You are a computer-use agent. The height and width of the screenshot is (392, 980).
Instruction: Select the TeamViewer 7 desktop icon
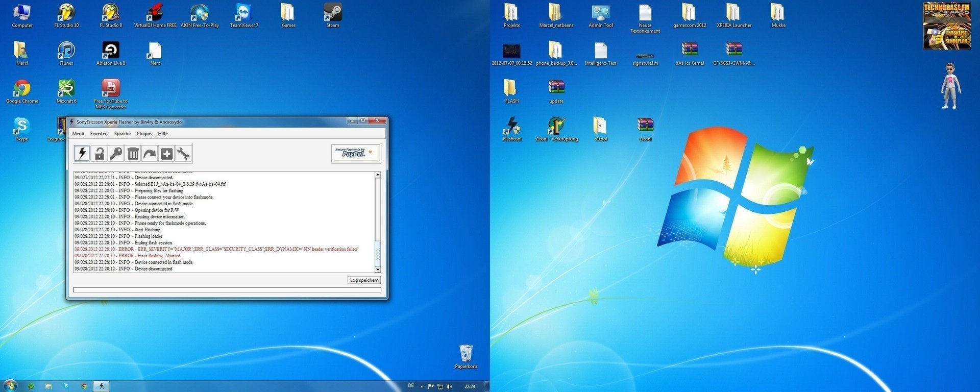click(x=244, y=15)
